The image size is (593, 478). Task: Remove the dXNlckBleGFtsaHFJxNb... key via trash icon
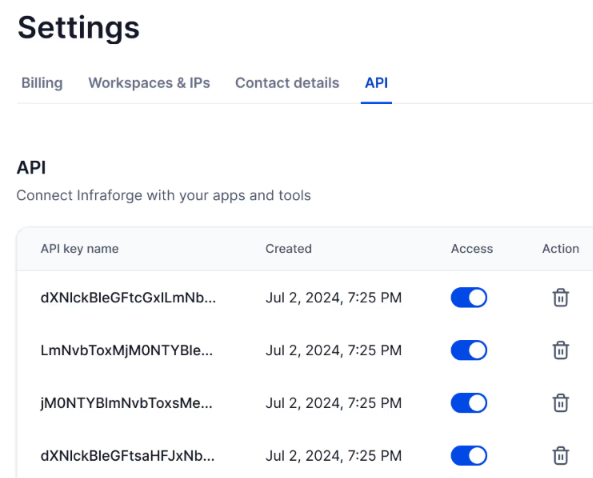pyautogui.click(x=560, y=456)
